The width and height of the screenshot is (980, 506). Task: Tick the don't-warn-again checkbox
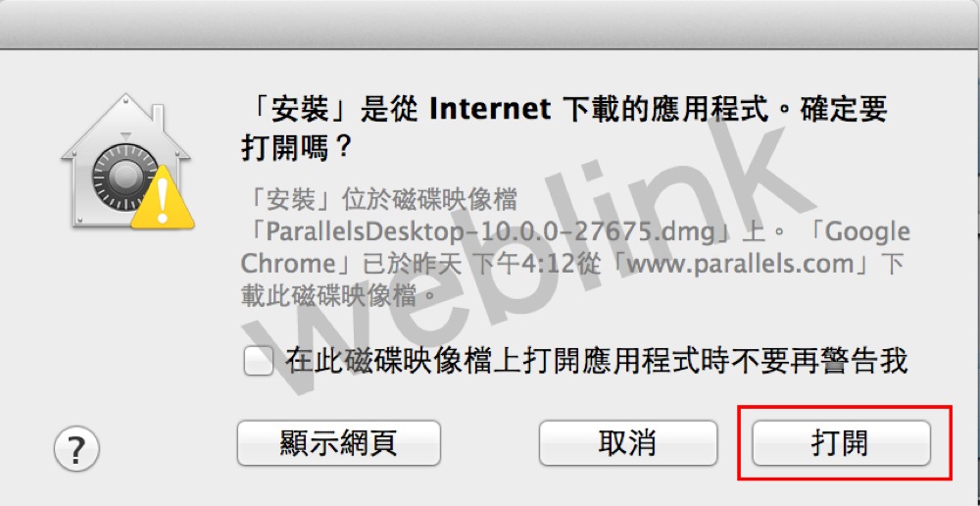(258, 362)
